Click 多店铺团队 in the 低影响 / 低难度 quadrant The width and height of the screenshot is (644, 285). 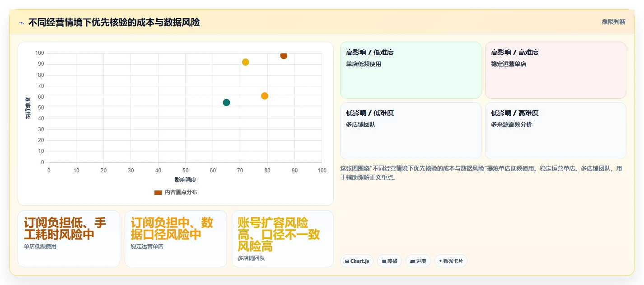[x=361, y=125]
